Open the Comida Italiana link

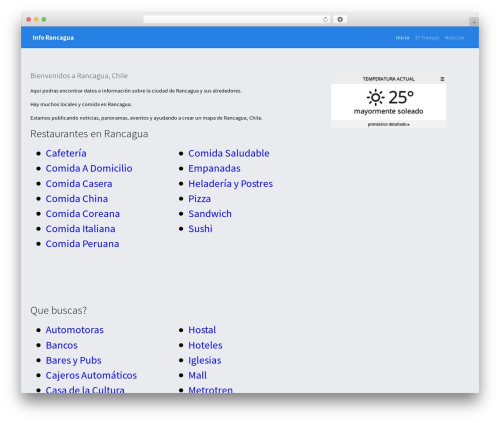(x=80, y=229)
